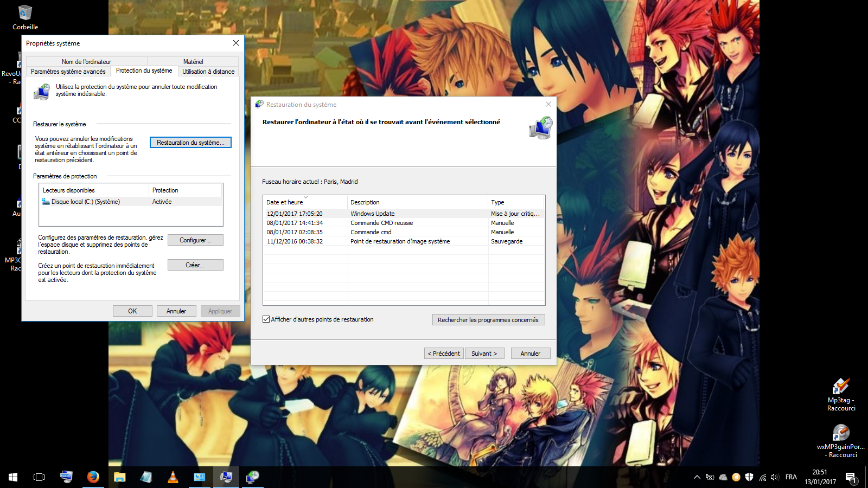This screenshot has height=488, width=868.
Task: Sort by the Date et heure column header
Action: click(305, 202)
